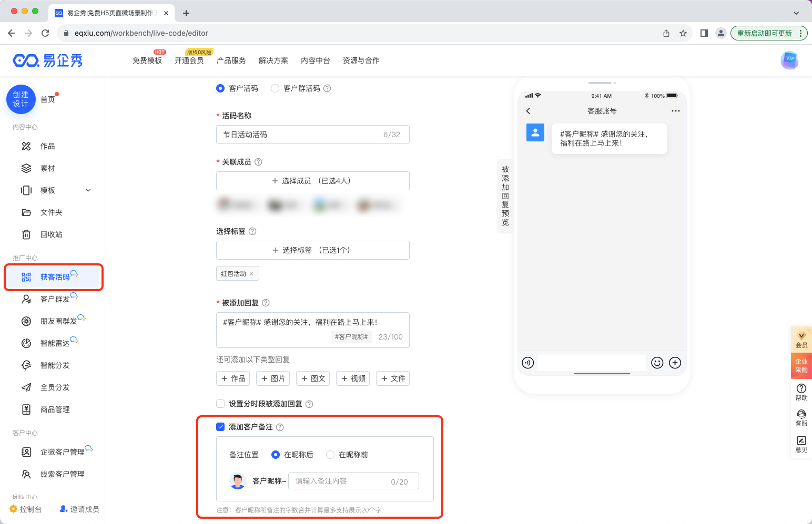
Task: Click the 全员分发 paper plane icon
Action: pos(26,387)
